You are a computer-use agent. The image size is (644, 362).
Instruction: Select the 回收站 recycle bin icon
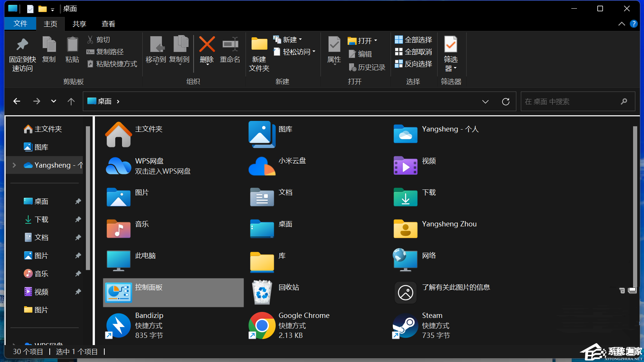click(x=262, y=292)
